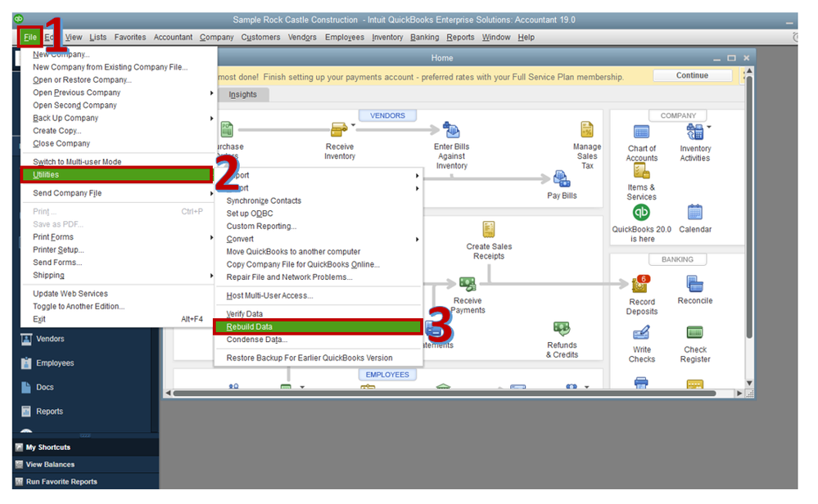Image resolution: width=818 pixels, height=504 pixels.
Task: Click scroll-down arrow of Home window
Action: 749,383
